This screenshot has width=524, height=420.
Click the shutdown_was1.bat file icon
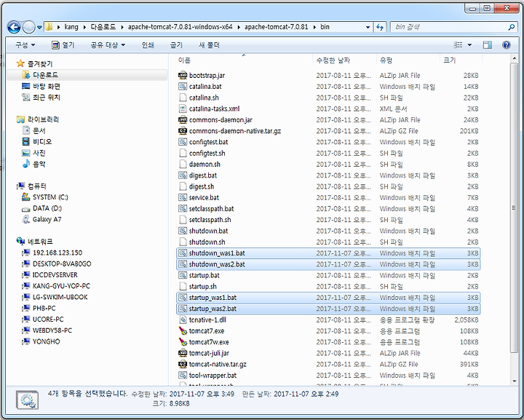(x=183, y=253)
